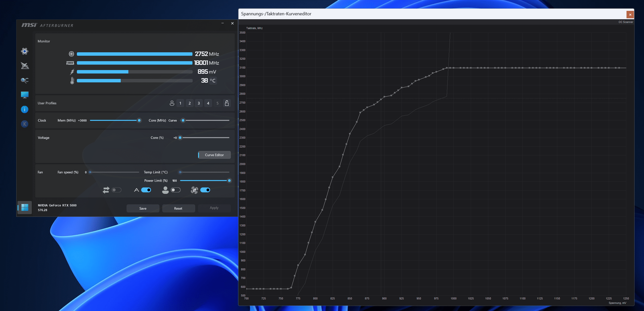Click the blue information icon
The height and width of the screenshot is (311, 644).
pyautogui.click(x=24, y=109)
